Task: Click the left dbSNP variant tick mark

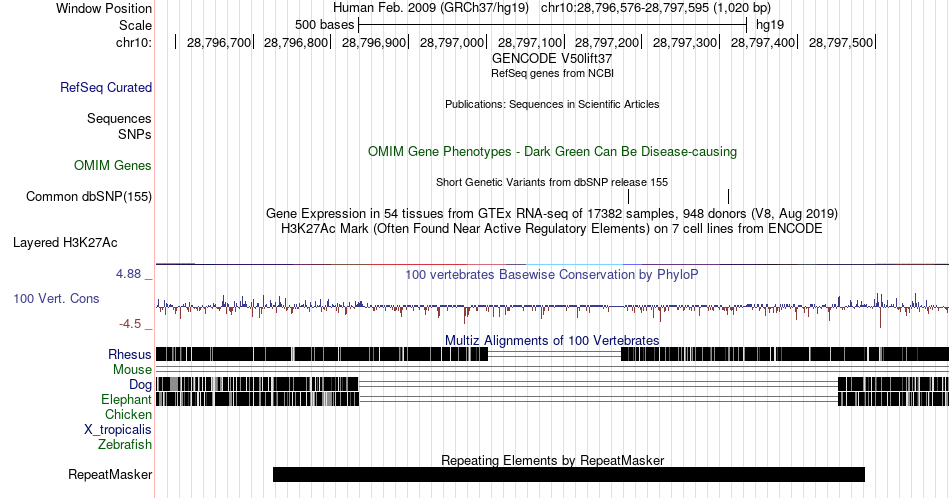Action: [628, 196]
